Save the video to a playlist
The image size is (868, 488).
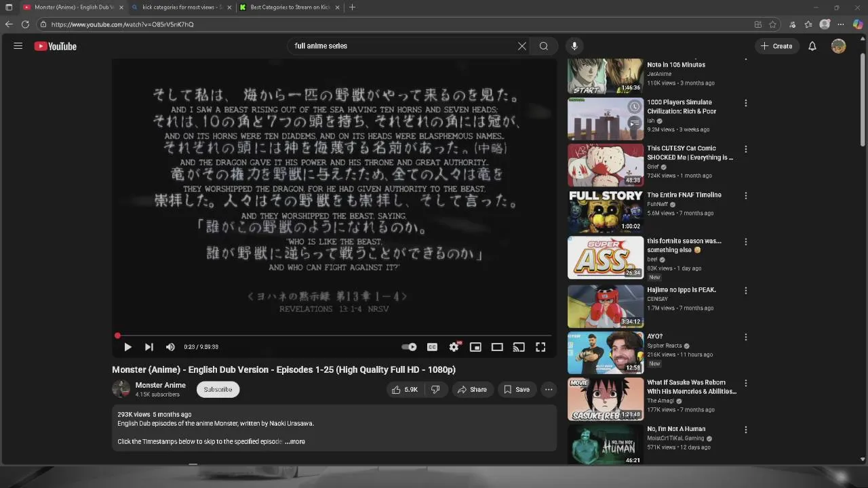[x=517, y=390]
